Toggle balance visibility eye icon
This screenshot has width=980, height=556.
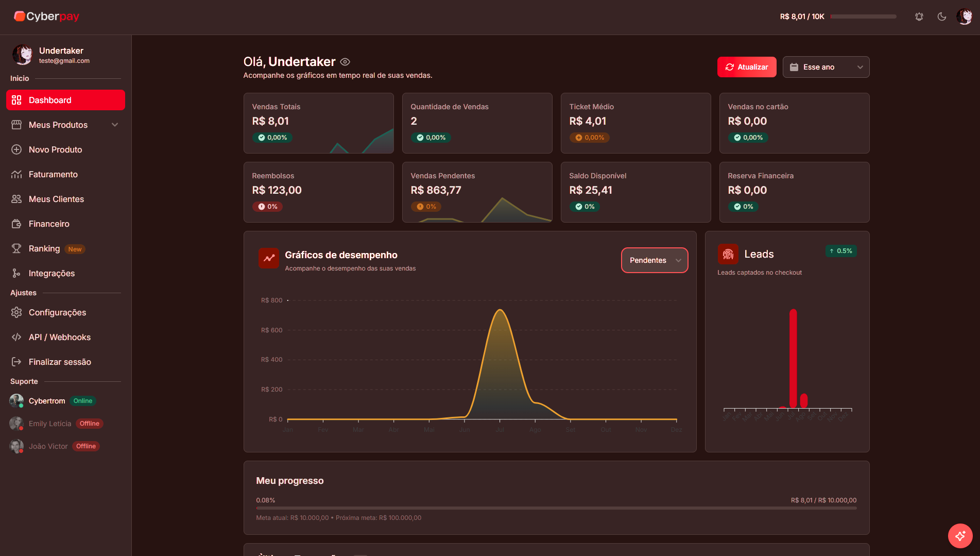(345, 62)
